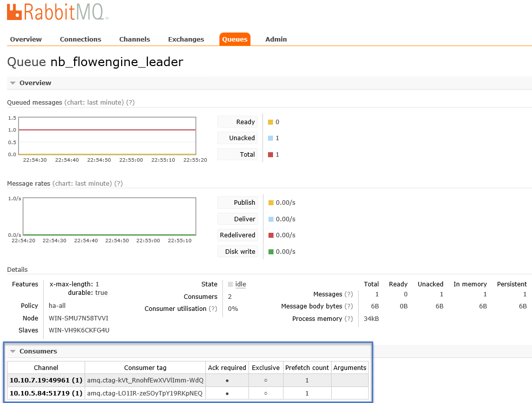Click the durable 'true' value
Screen dimensions: 532x403
pos(102,293)
